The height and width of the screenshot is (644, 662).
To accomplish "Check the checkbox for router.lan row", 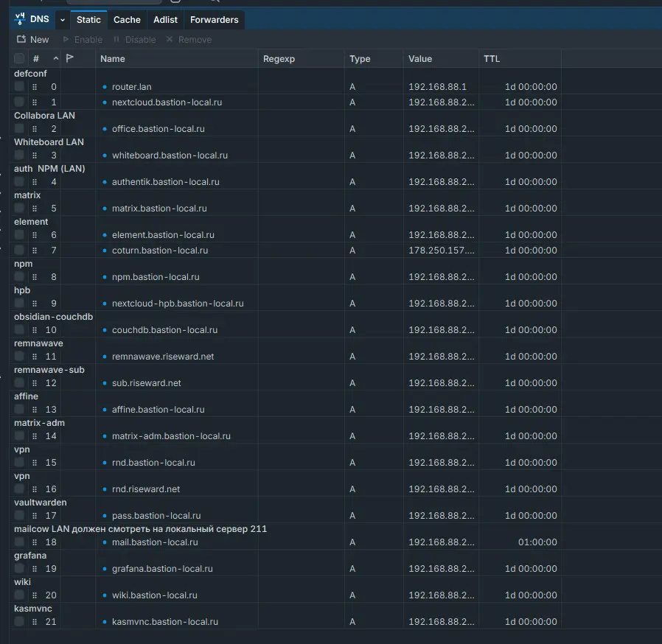I will click(19, 86).
